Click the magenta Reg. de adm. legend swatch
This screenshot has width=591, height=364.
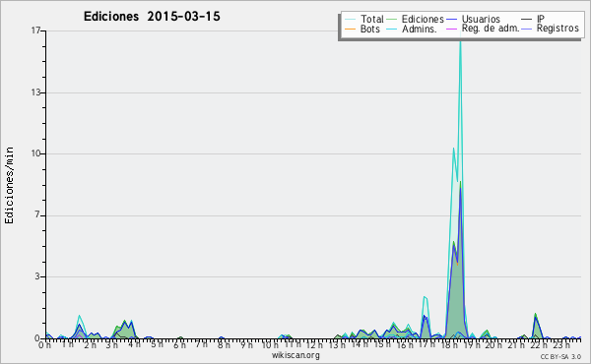(x=451, y=29)
